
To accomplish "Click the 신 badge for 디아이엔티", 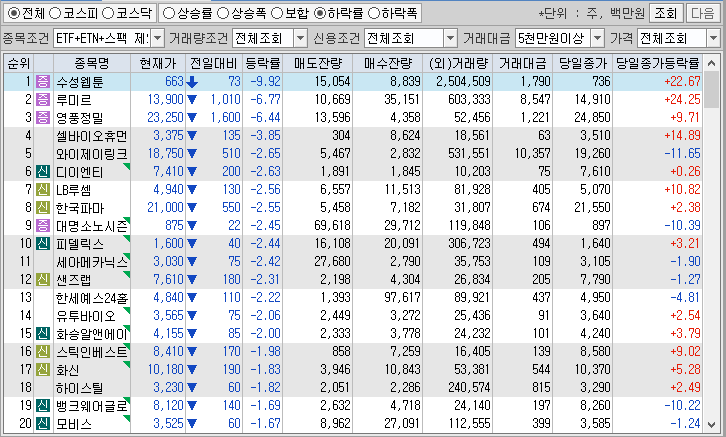I will (43, 172).
